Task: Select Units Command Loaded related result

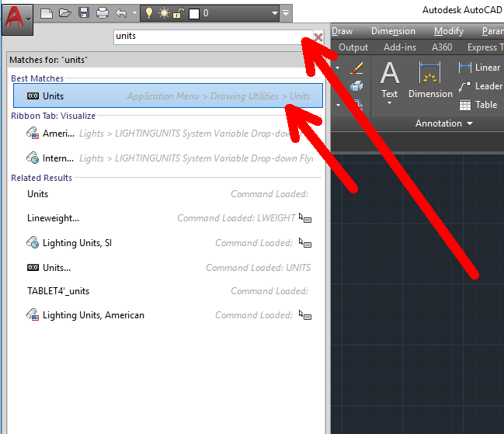Action: (x=168, y=194)
